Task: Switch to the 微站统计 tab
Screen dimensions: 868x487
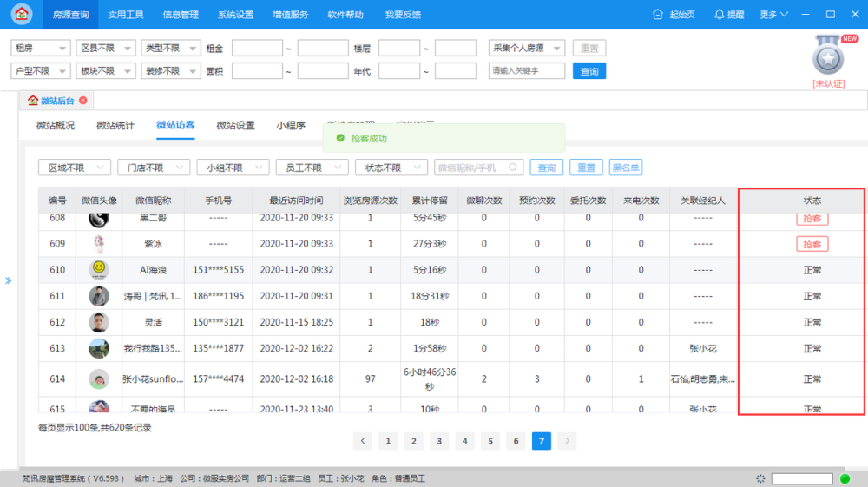Action: coord(115,125)
